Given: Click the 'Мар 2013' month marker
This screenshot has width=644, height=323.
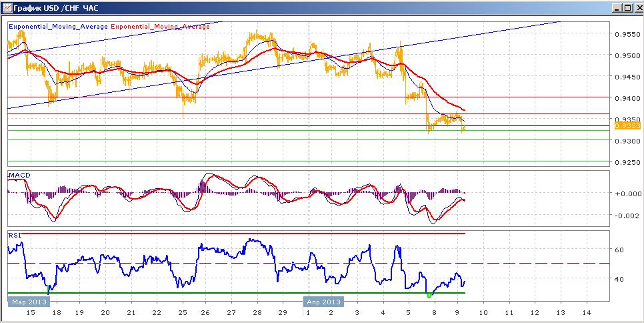Looking at the screenshot, I should point(29,302).
